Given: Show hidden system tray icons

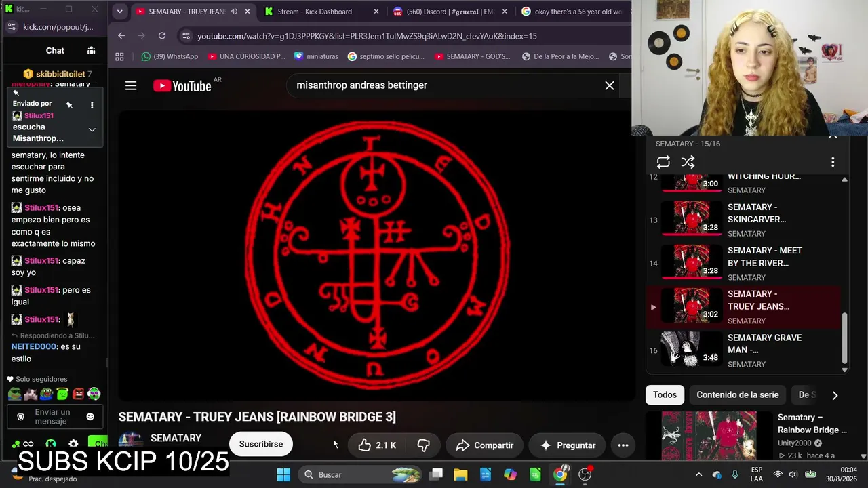Looking at the screenshot, I should [x=698, y=474].
